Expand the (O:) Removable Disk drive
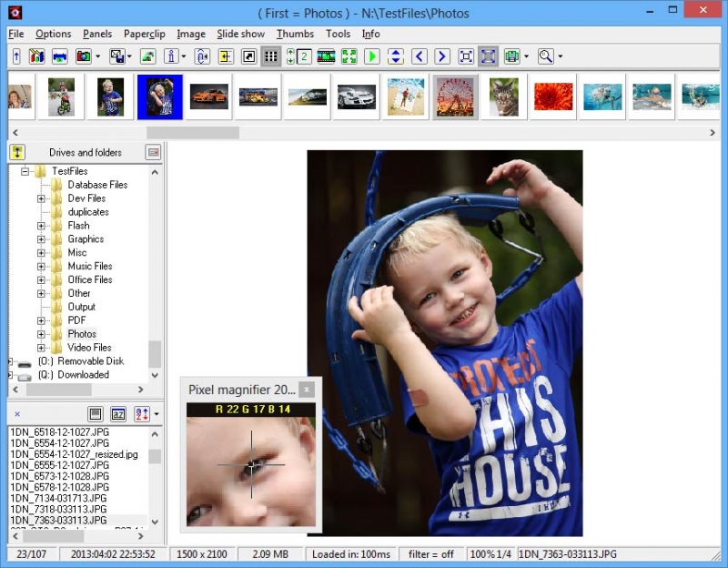 [10, 360]
